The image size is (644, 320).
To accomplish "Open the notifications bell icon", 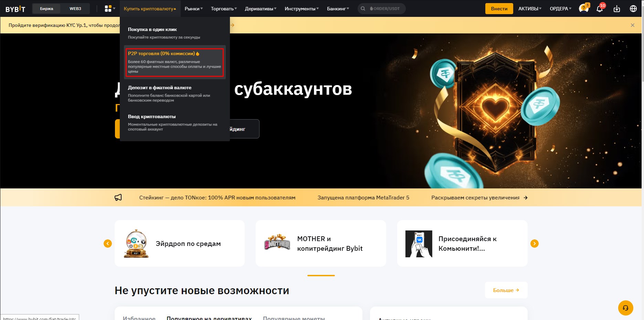I will pyautogui.click(x=600, y=9).
